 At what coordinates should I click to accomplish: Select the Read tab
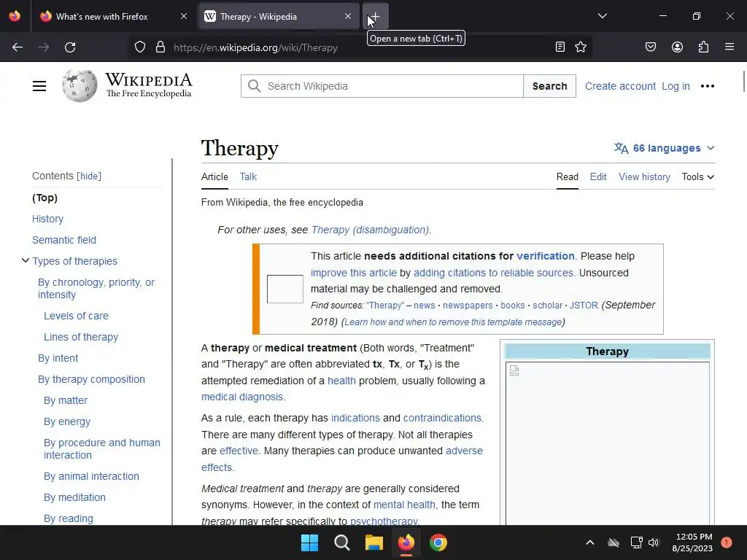pyautogui.click(x=568, y=176)
